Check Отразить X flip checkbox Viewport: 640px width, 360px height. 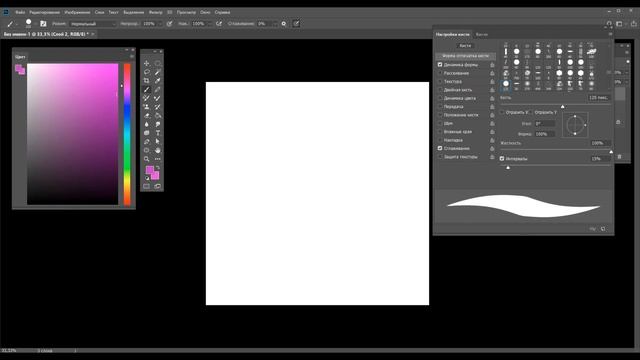click(x=502, y=112)
